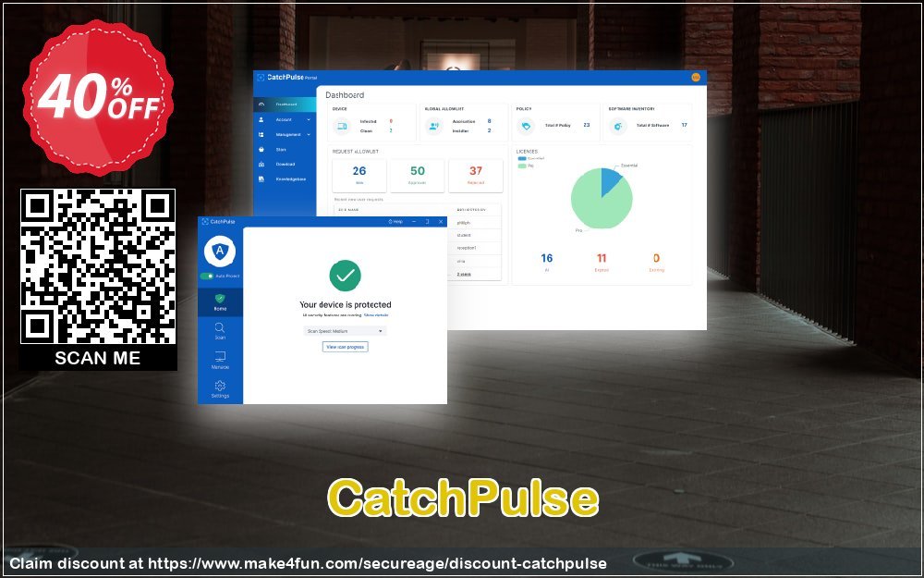Open Knowledgebase in portal sidebar

click(x=290, y=178)
